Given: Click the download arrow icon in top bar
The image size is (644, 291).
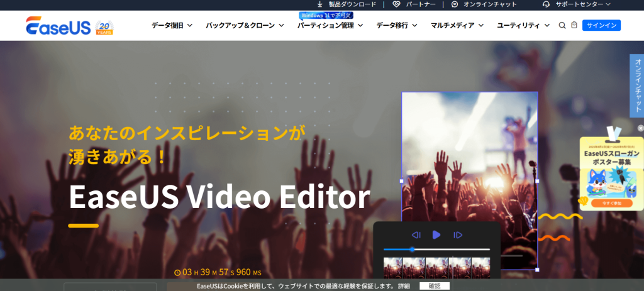Looking at the screenshot, I should click(x=320, y=4).
